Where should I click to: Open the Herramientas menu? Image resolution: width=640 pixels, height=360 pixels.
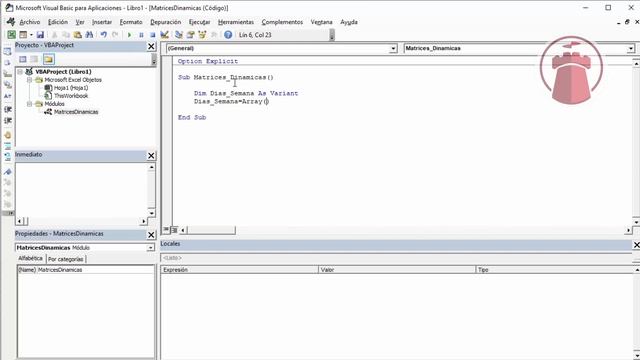pyautogui.click(x=236, y=22)
